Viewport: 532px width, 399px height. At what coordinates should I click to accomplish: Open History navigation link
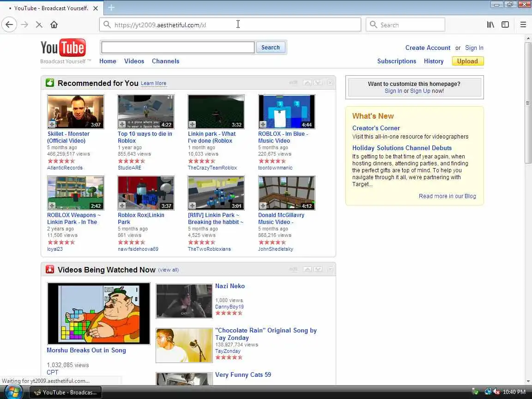tap(434, 61)
